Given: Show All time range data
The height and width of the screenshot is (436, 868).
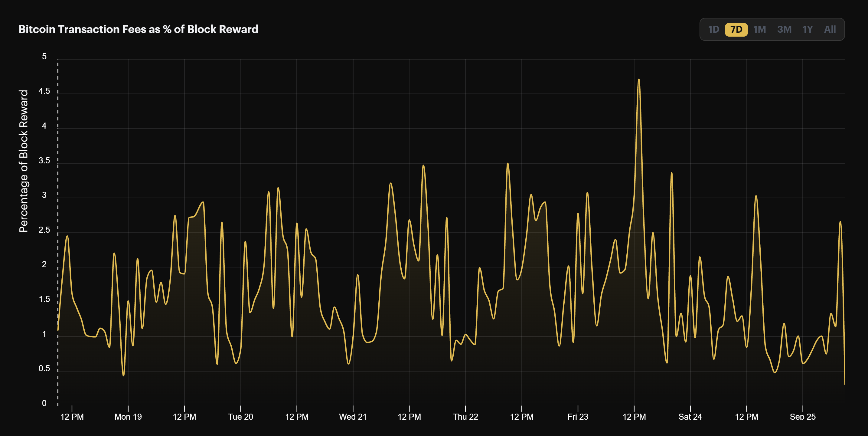Looking at the screenshot, I should pos(830,29).
